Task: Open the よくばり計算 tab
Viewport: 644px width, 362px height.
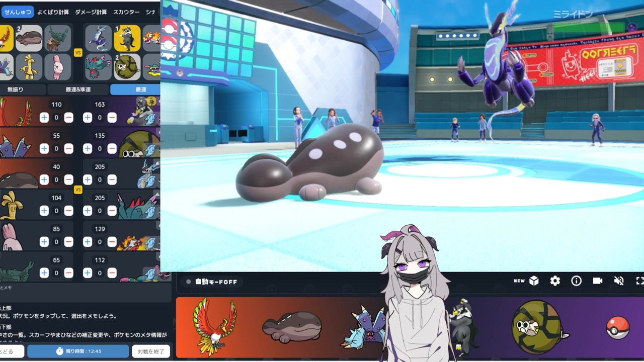Action: (53, 12)
